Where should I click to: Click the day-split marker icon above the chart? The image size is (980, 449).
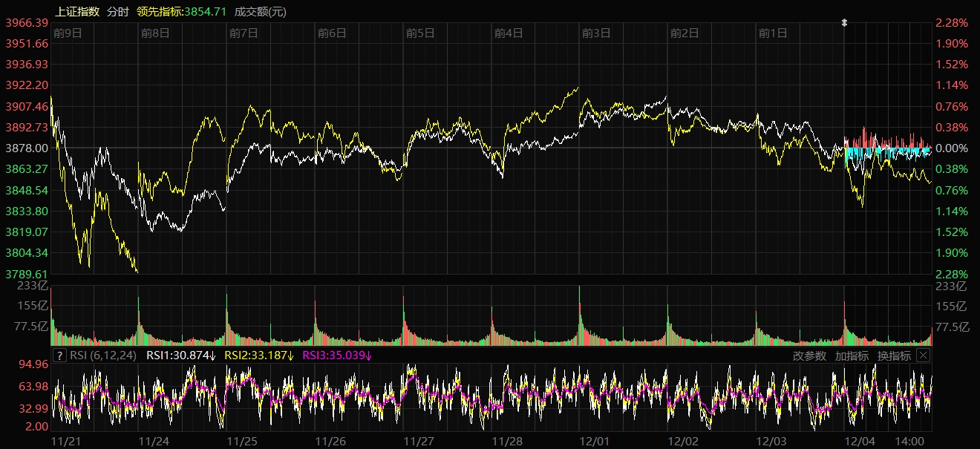[844, 23]
